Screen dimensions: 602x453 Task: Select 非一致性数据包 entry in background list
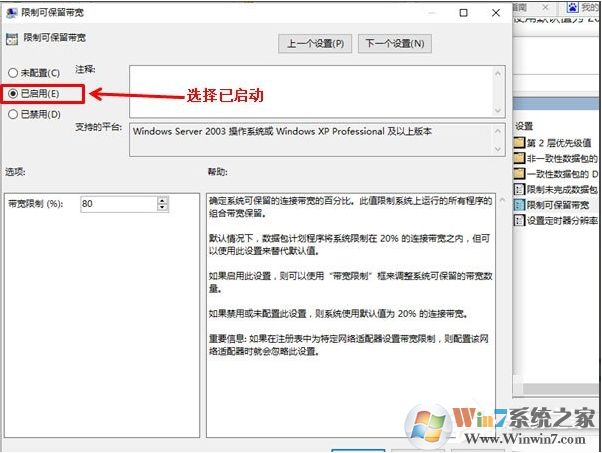point(562,159)
